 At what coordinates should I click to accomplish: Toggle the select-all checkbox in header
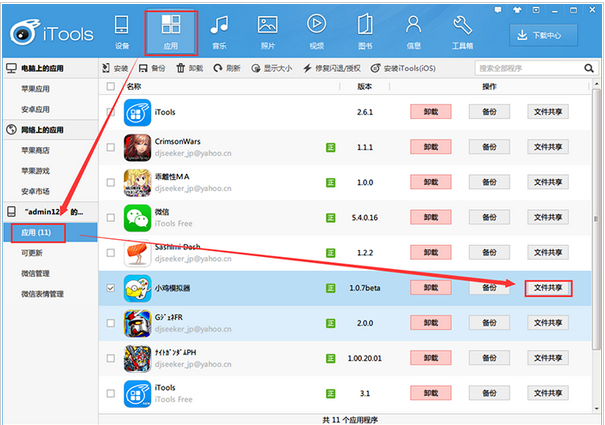click(111, 86)
